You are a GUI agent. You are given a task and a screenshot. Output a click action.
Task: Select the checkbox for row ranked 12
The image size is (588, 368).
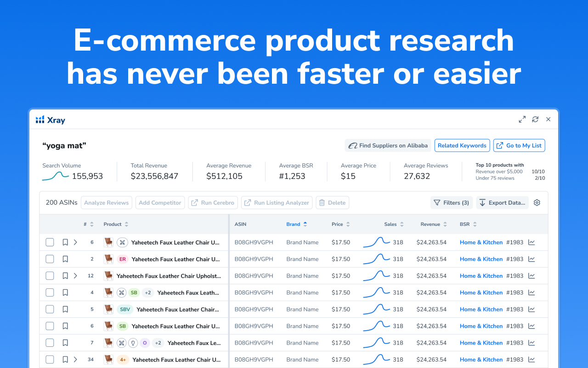(x=50, y=276)
